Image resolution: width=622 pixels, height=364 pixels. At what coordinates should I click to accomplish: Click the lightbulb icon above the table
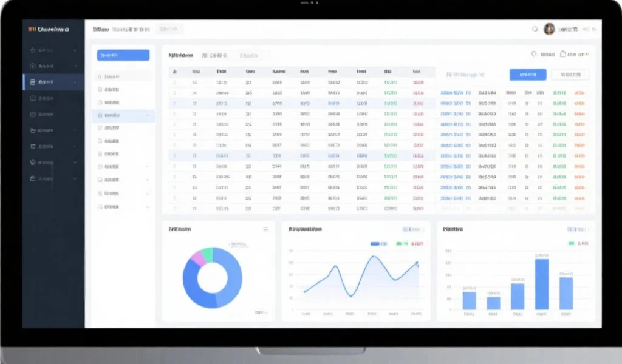pos(533,54)
